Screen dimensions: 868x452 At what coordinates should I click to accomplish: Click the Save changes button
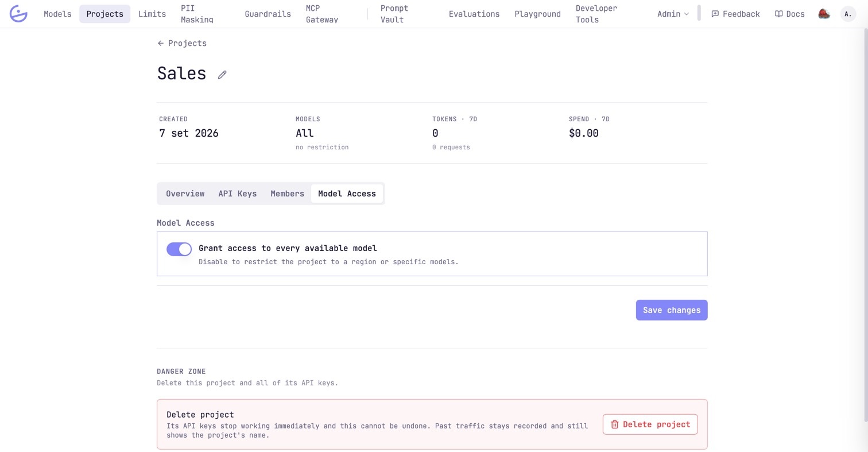click(x=672, y=310)
